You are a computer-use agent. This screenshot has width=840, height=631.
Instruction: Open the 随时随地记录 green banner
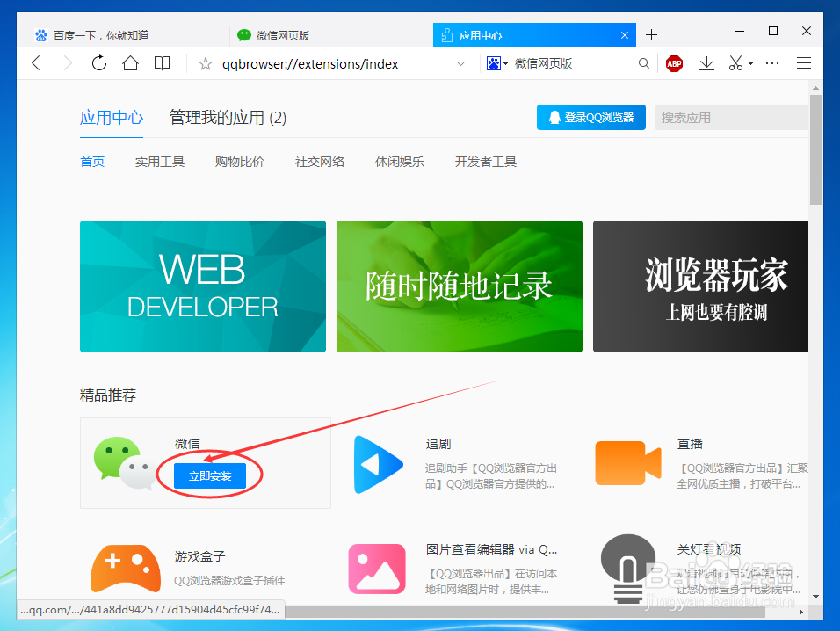click(460, 286)
